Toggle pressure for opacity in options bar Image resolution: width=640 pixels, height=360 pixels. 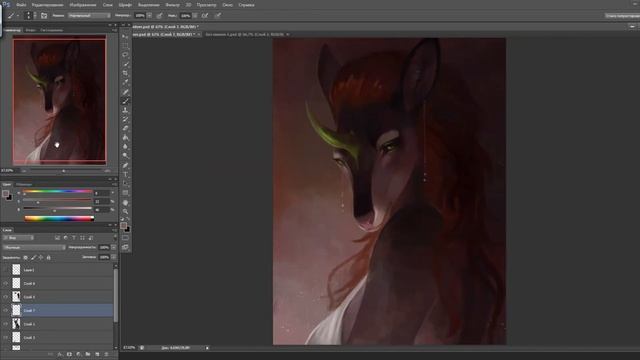pyautogui.click(x=160, y=16)
